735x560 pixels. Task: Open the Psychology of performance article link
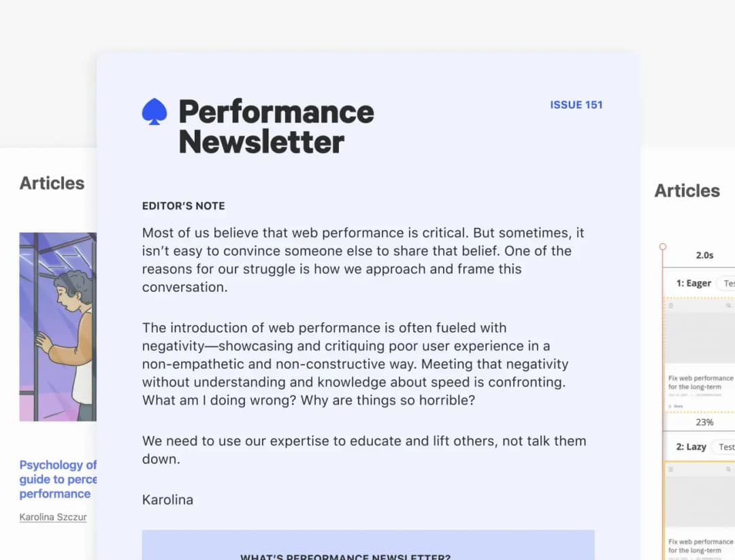pos(58,479)
